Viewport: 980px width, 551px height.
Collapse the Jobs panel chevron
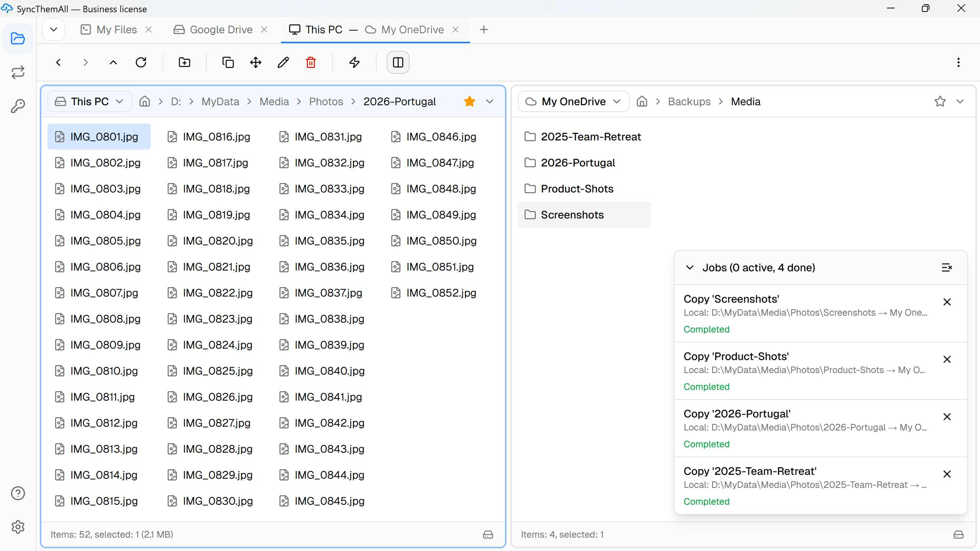tap(690, 267)
